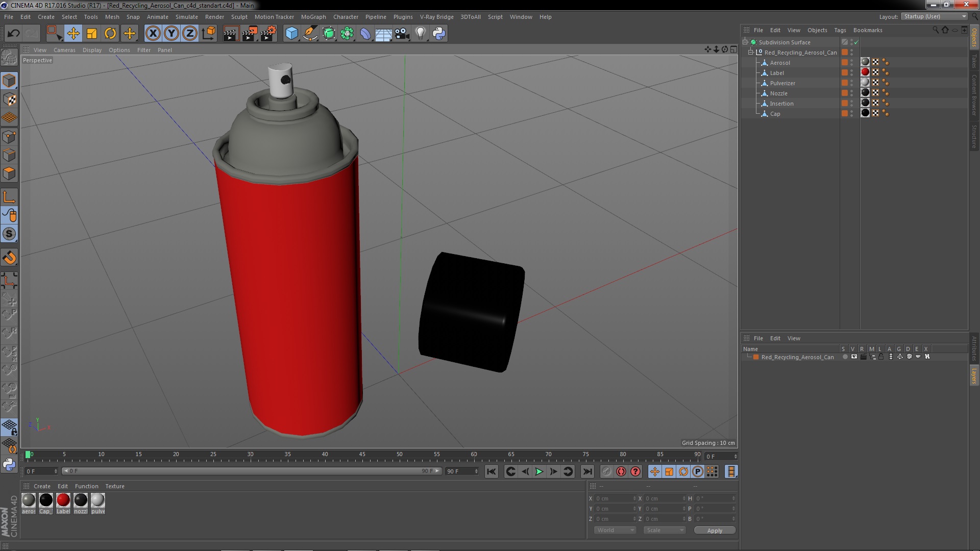Go to start of animation

coord(491,471)
